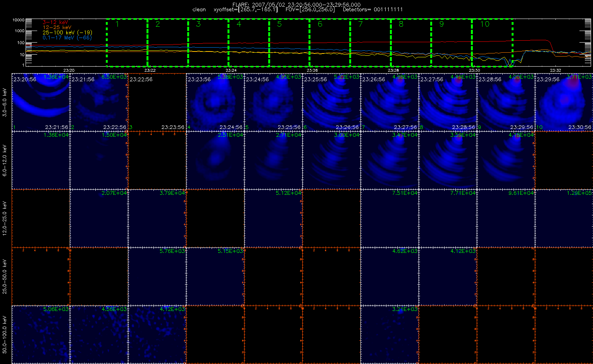The width and height of the screenshot is (593, 364).
Task: Open the 3-6 keV image starting 23:29:56
Action: pos(564,102)
